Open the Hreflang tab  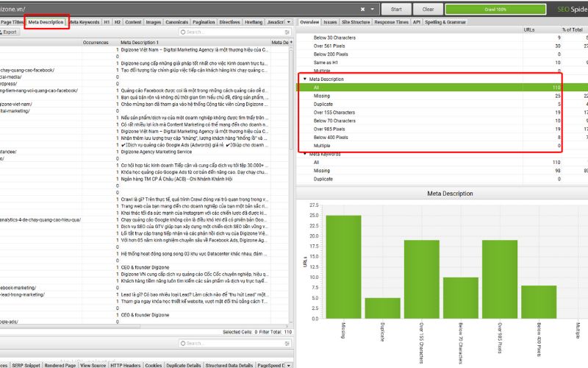coord(254,22)
